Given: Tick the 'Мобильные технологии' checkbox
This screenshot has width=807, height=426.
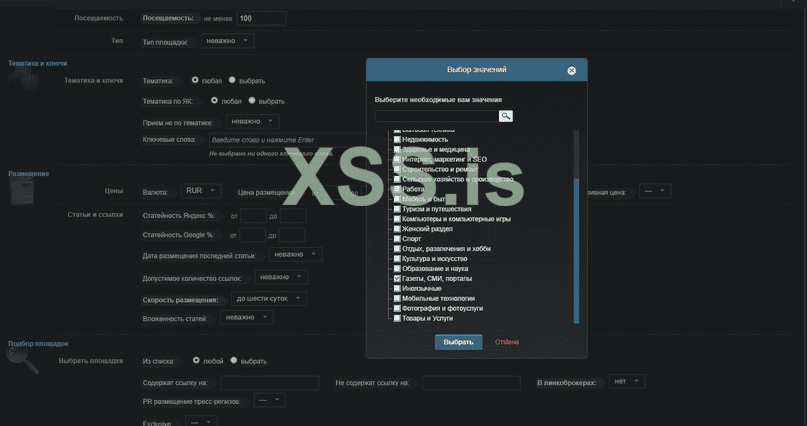Looking at the screenshot, I should [x=397, y=298].
